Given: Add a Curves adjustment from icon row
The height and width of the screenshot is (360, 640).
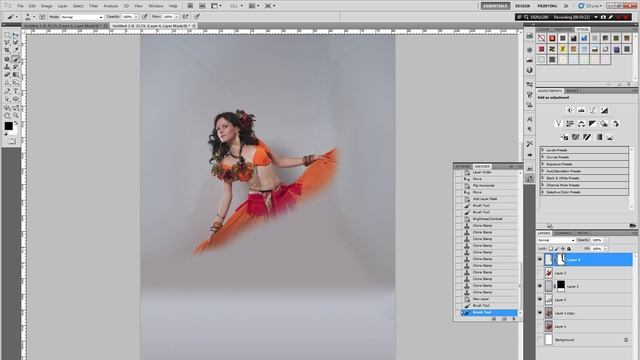Looking at the screenshot, I should (x=593, y=111).
